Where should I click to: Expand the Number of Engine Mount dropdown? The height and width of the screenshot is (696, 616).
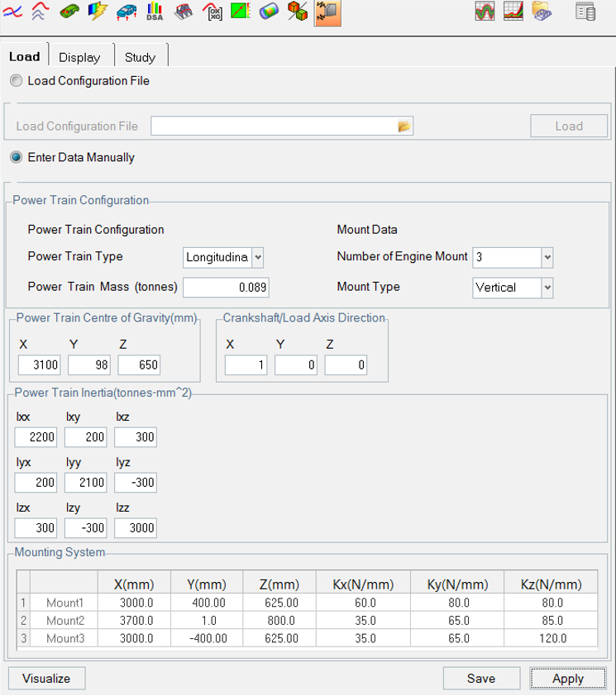(546, 257)
